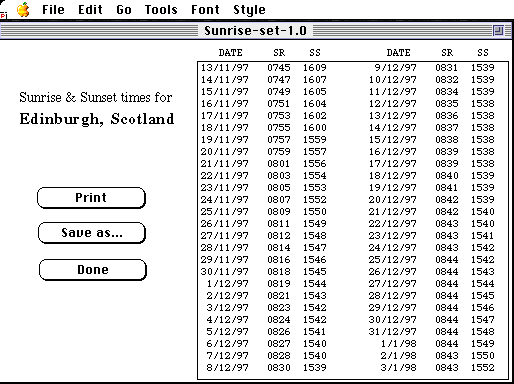Click sunrise time 0801

[279, 164]
